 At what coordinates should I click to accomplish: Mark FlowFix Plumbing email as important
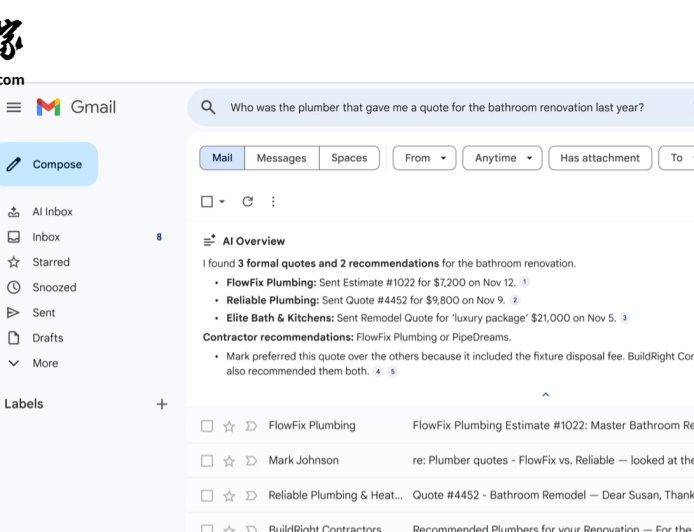pos(251,426)
